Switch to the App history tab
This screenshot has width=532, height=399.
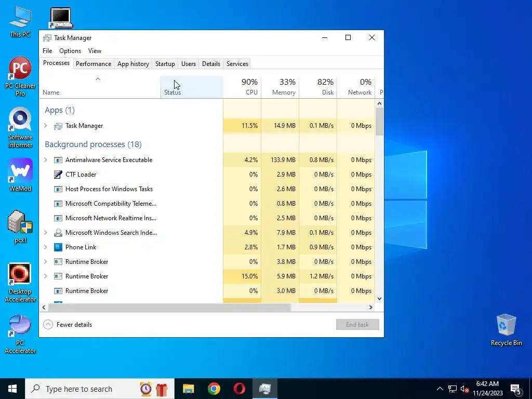click(x=133, y=64)
